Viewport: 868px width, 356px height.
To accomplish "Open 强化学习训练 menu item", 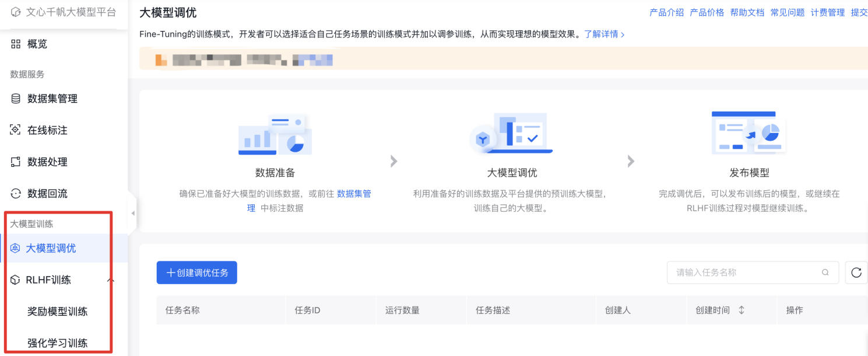I will (x=57, y=343).
